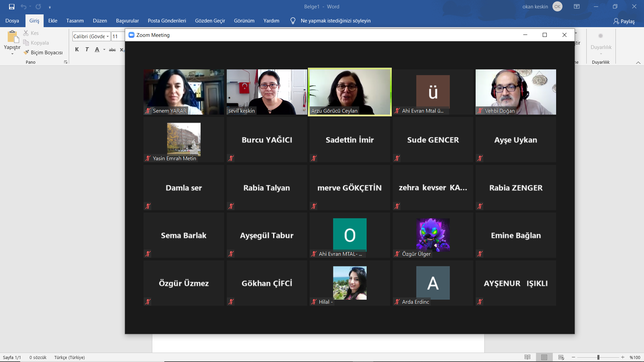Open the Gözden Geçir ribbon tab
Image resolution: width=644 pixels, height=362 pixels.
click(210, 21)
